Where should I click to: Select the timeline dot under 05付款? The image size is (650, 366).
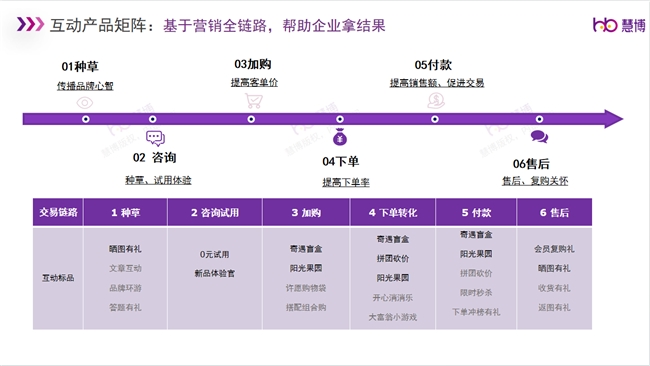435,119
